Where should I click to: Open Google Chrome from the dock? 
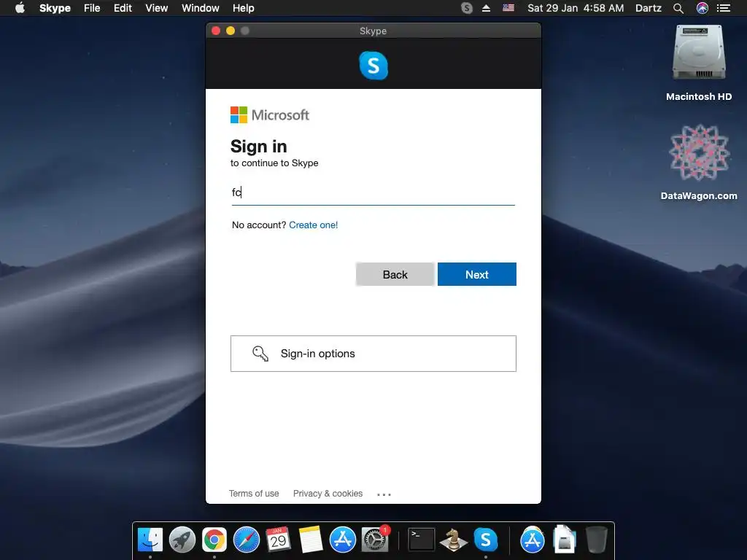[214, 540]
